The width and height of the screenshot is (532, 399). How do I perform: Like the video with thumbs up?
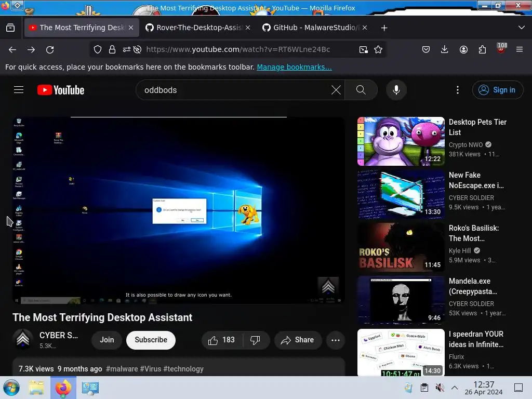[222, 340]
